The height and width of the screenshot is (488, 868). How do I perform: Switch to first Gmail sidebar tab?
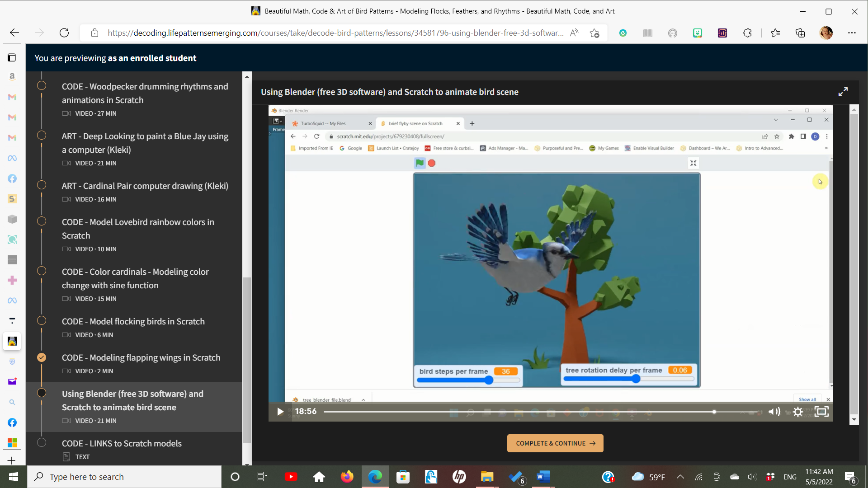pos(12,97)
